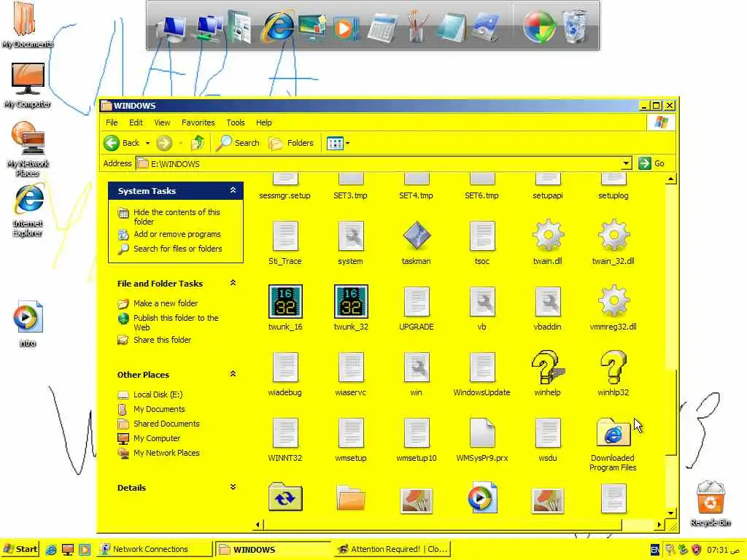
Task: Open the Edit menu
Action: [x=136, y=122]
